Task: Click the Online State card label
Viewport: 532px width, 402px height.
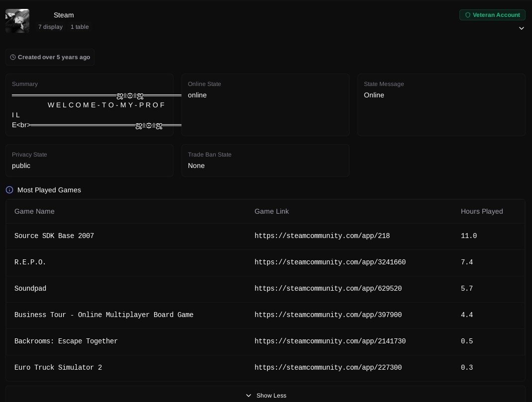Action: [204, 84]
